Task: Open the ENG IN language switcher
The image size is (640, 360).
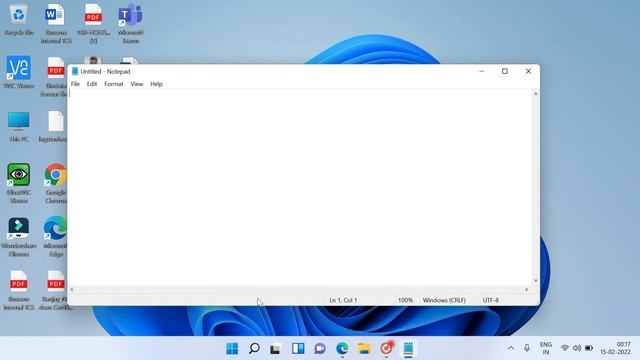Action: pyautogui.click(x=546, y=348)
